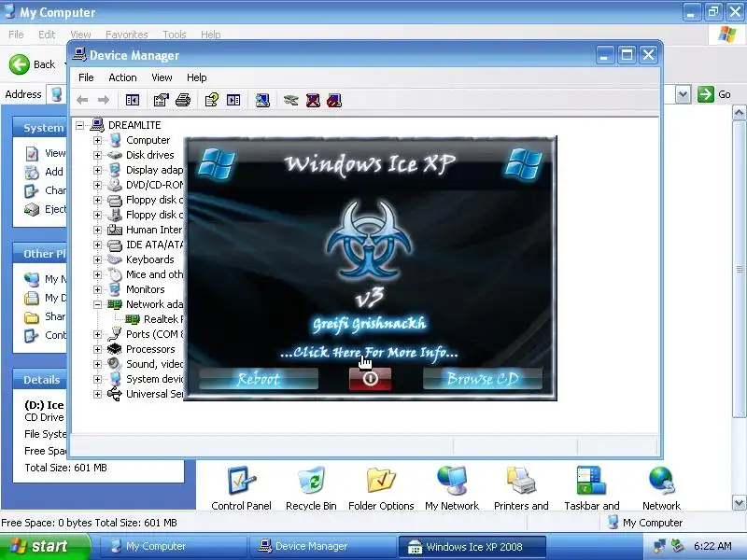Screen dimensions: 747x560
Task: Click the Start button
Action: point(44,546)
